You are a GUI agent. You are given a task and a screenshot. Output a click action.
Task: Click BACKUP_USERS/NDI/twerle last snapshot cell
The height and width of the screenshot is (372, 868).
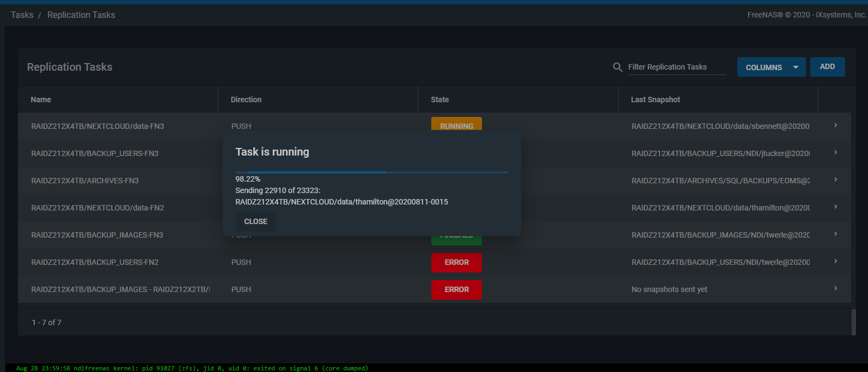coord(720,262)
